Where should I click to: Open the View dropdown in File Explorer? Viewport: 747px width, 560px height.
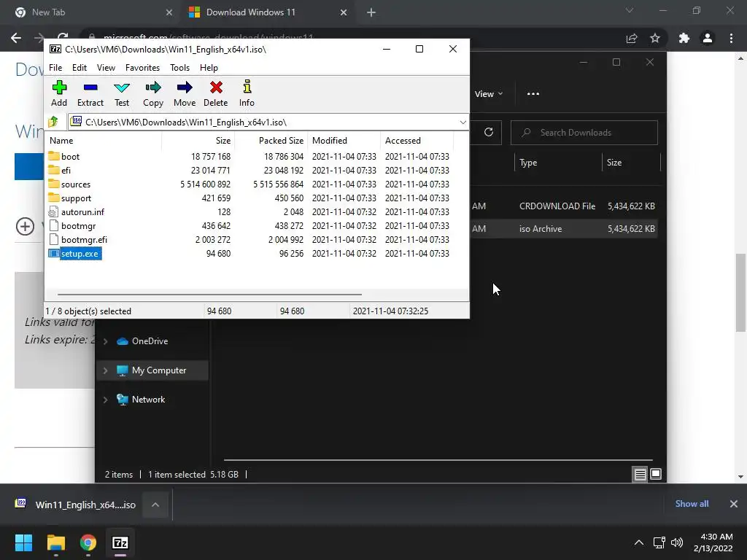click(x=488, y=94)
